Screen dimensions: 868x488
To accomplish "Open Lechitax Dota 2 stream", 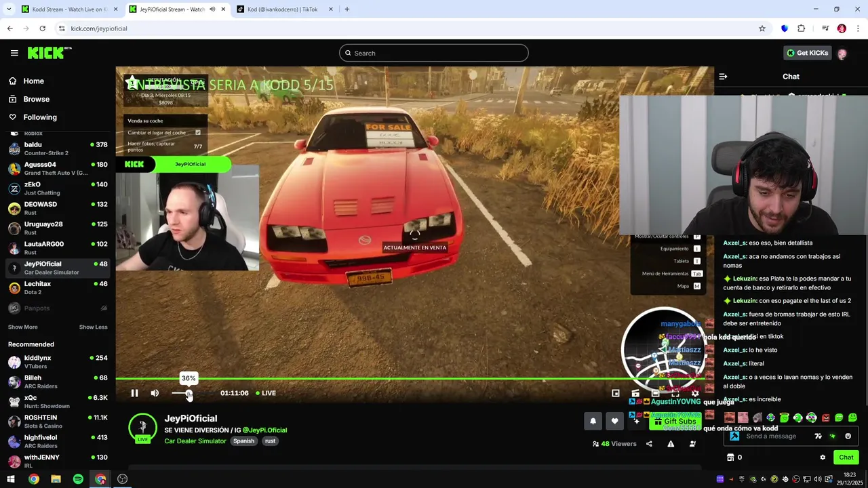I will tap(58, 288).
